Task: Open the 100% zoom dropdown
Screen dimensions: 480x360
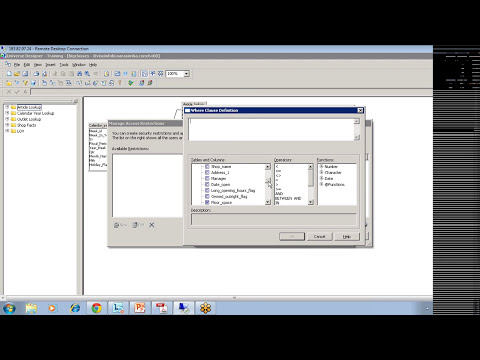Action: (187, 74)
